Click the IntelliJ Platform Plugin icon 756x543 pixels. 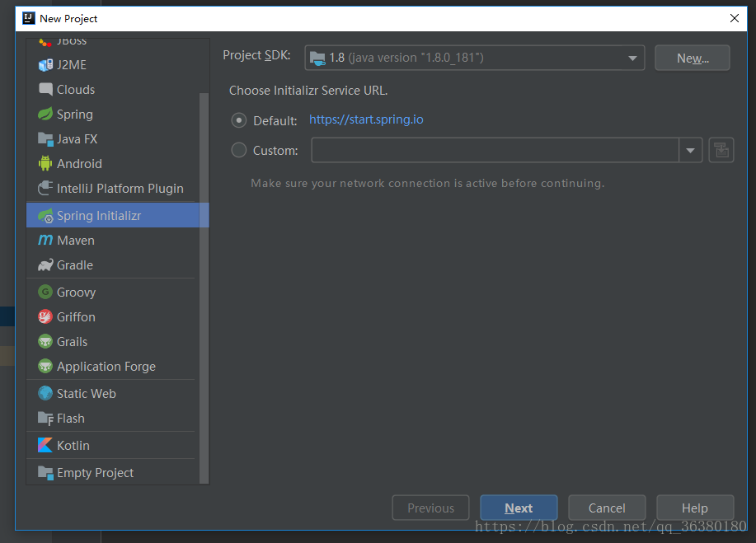(x=45, y=189)
